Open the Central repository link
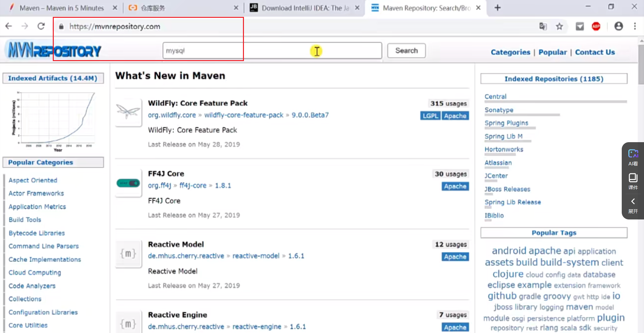Screen dimensions: 644x333 coord(495,96)
